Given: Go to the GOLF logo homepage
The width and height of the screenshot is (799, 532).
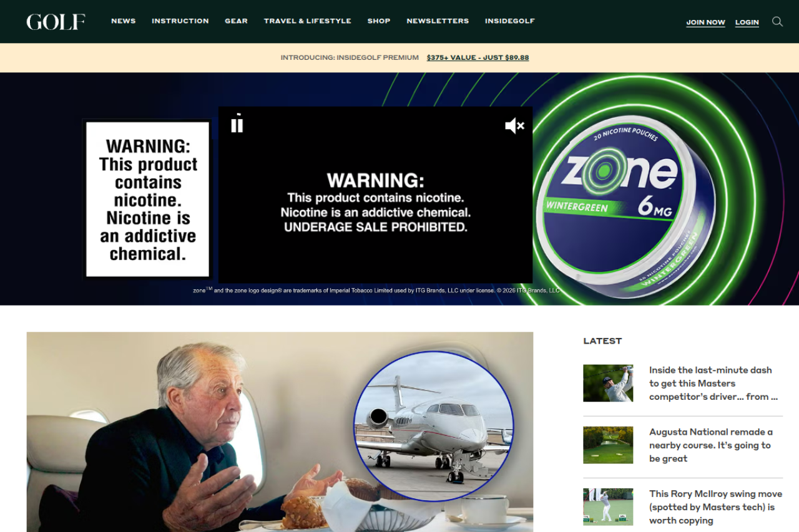Looking at the screenshot, I should point(56,22).
